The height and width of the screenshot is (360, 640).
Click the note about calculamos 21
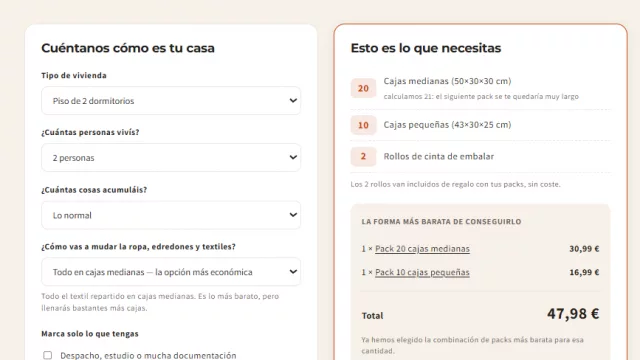point(481,97)
